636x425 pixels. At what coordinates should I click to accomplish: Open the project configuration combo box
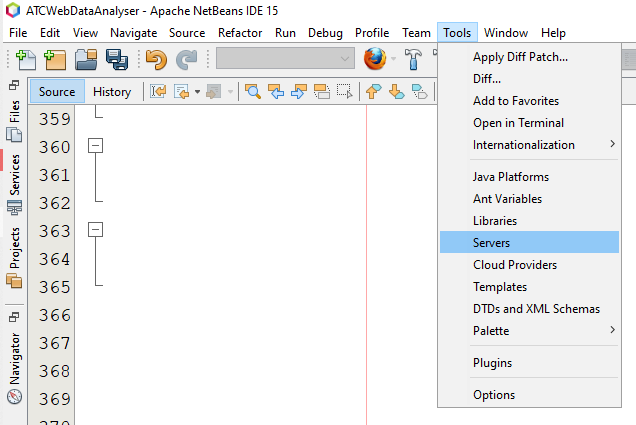tap(286, 58)
